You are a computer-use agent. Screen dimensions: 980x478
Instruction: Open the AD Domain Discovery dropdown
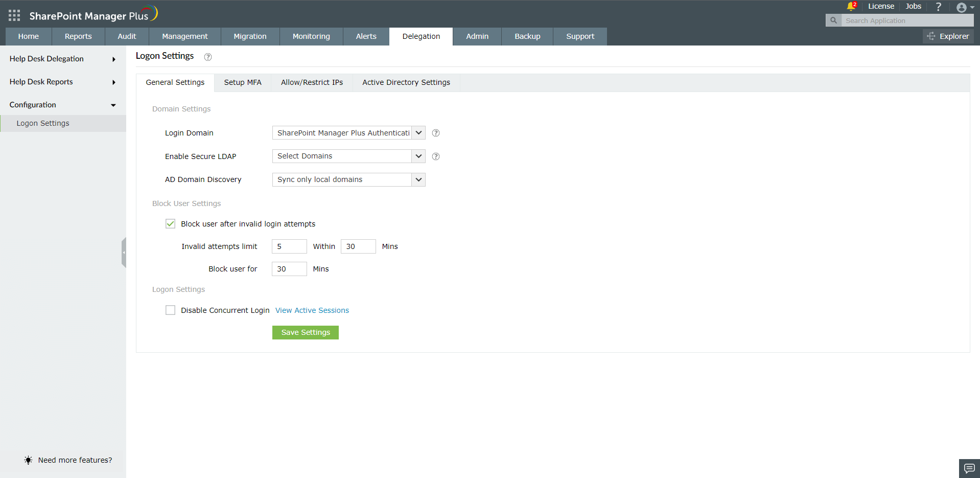click(x=418, y=179)
